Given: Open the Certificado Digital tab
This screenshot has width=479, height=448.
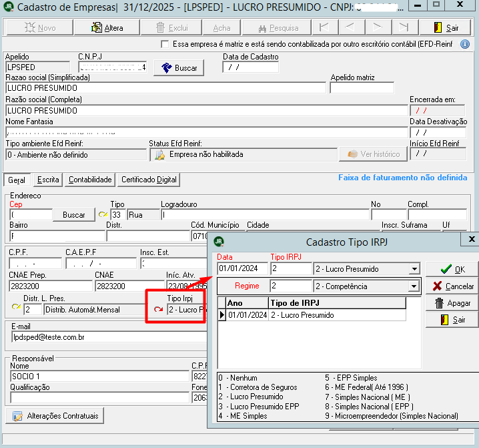Looking at the screenshot, I should pyautogui.click(x=149, y=180).
